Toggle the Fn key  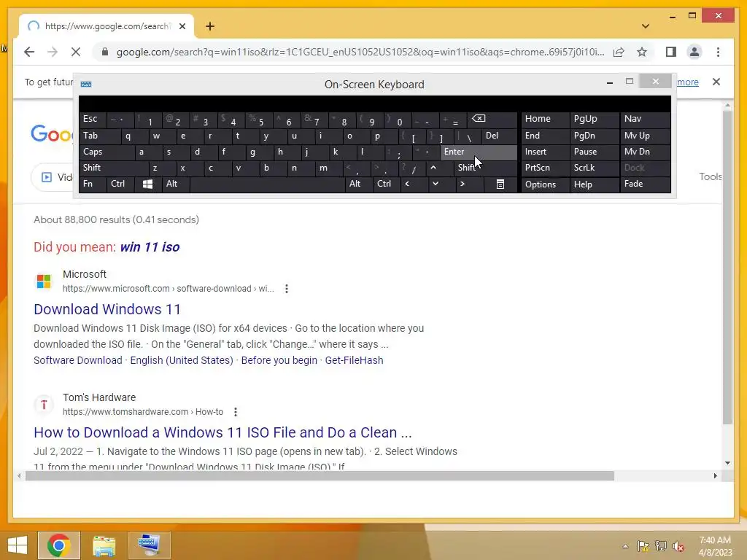93,184
